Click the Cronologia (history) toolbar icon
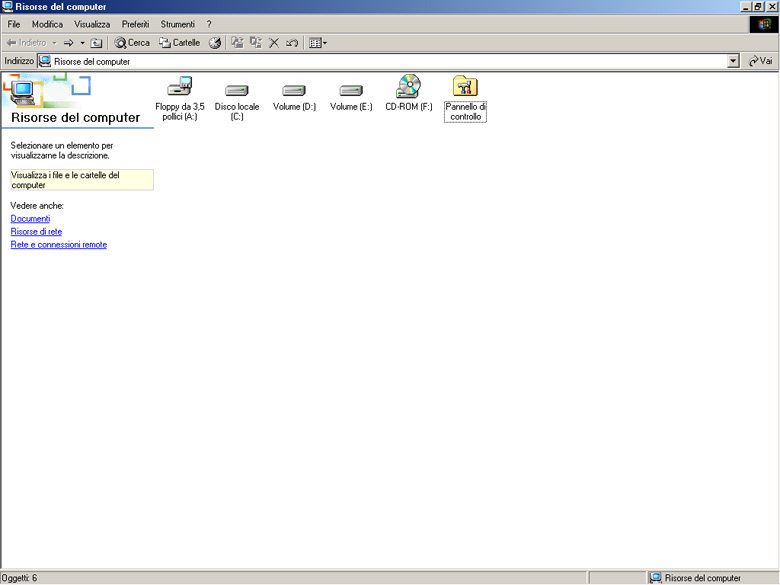780x585 pixels. point(215,43)
